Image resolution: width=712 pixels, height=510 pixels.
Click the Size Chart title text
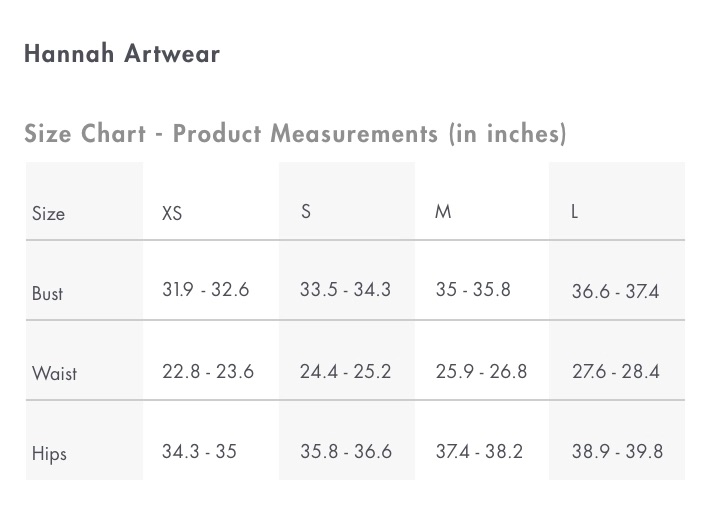(x=295, y=134)
